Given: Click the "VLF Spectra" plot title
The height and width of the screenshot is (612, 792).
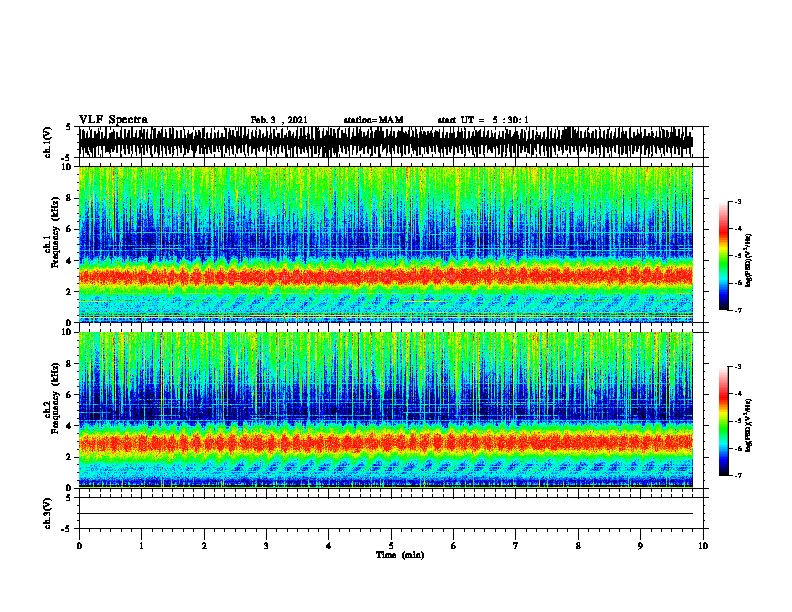Looking at the screenshot, I should click(x=113, y=120).
